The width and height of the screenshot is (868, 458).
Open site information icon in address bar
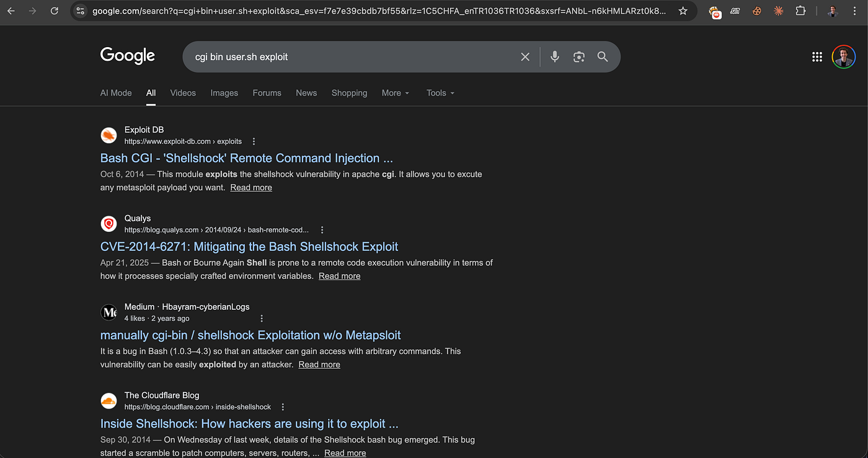tap(80, 11)
